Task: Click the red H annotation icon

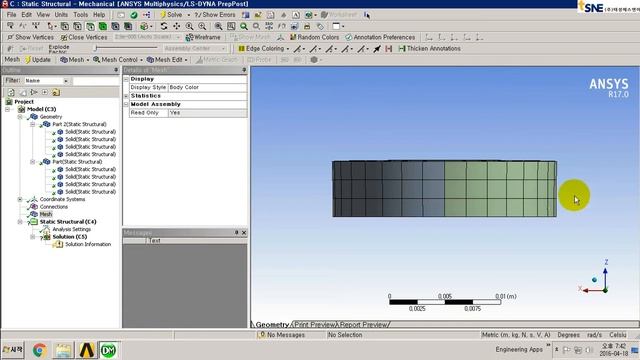Action: (389, 49)
